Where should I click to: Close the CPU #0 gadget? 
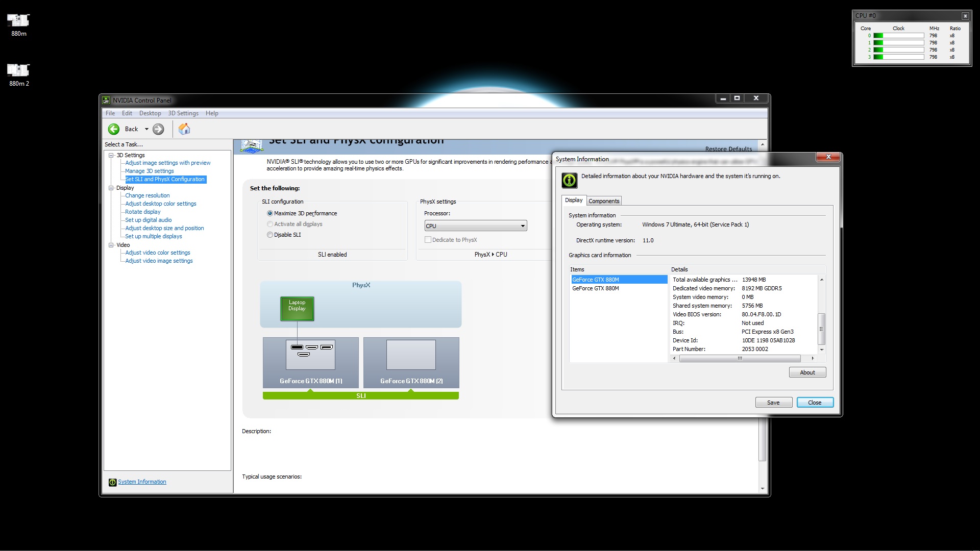(x=965, y=16)
